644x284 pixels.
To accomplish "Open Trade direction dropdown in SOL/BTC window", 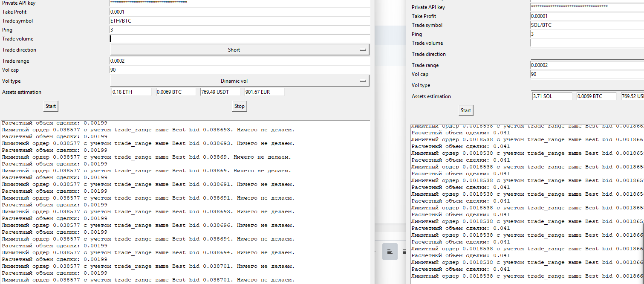I will [587, 54].
